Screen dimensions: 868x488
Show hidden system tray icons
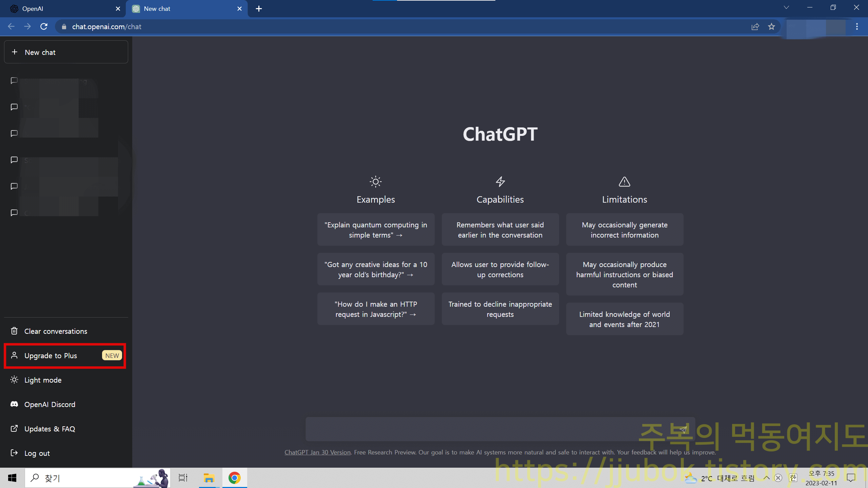[x=766, y=478]
